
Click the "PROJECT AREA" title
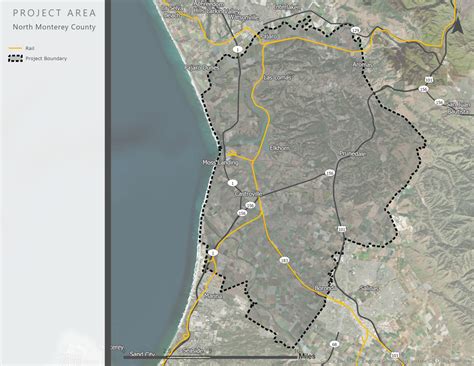[54, 13]
